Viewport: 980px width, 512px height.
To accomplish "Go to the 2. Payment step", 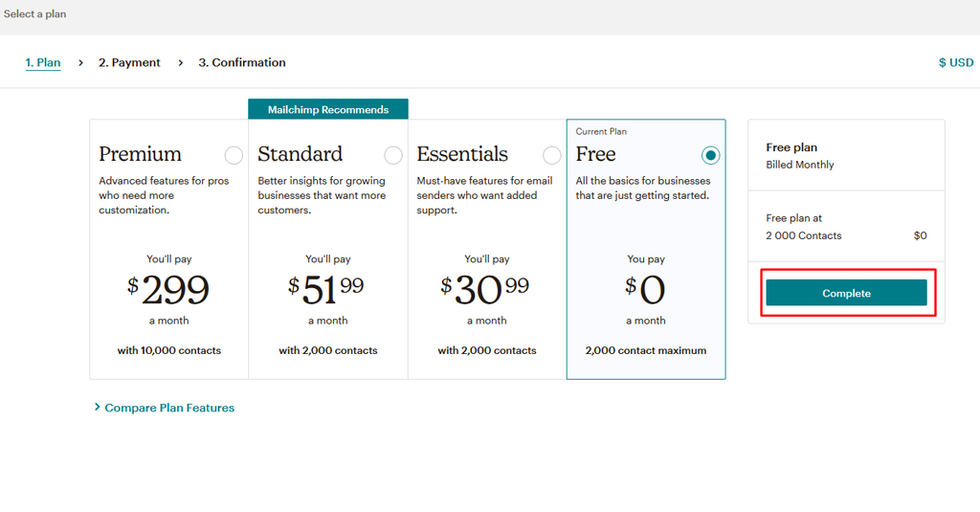I will point(129,63).
